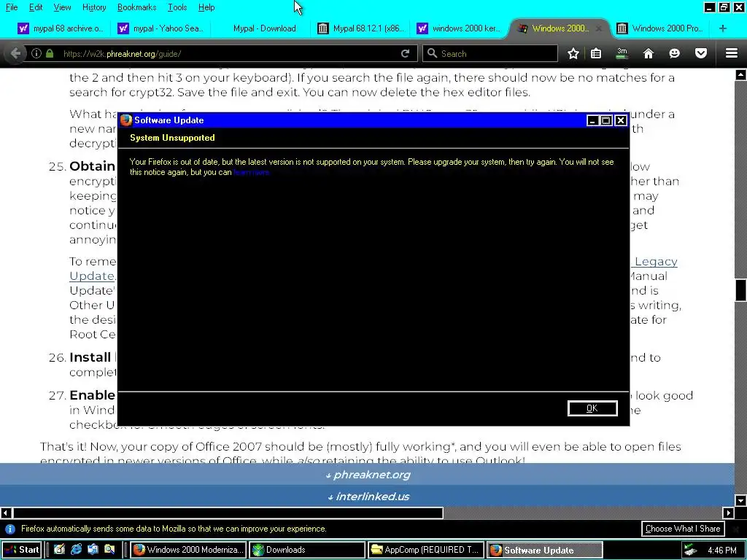The image size is (747, 560).
Task: View the green padlock connection details
Action: point(50,53)
